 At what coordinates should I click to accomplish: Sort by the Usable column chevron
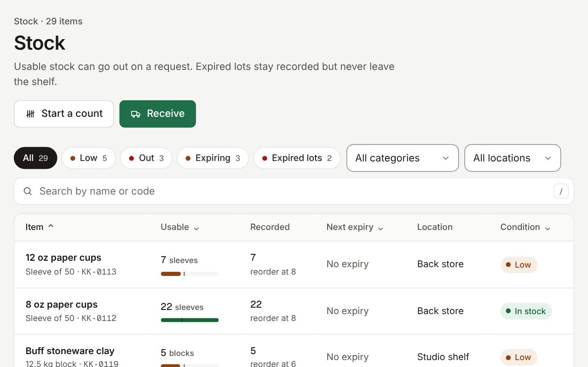coord(196,228)
